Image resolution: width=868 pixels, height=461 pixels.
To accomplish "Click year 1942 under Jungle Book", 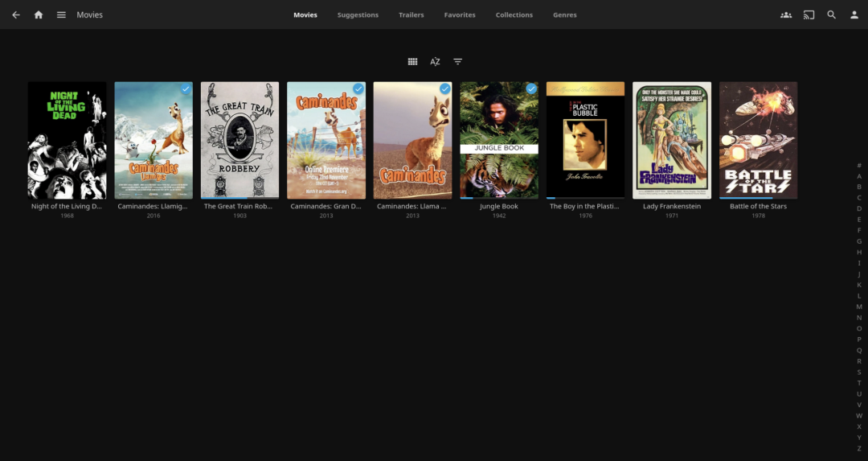I will [x=499, y=216].
